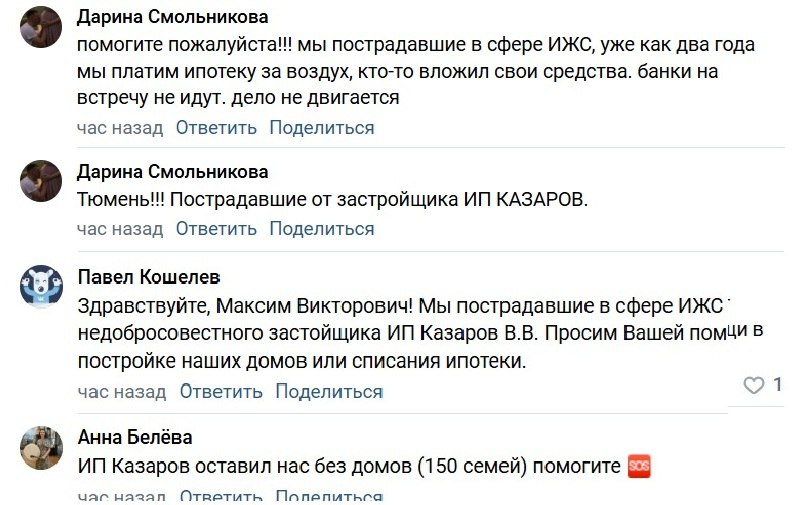
Task: Open the 'час назад' timestamp on the mortgage comment
Action: coord(120,128)
